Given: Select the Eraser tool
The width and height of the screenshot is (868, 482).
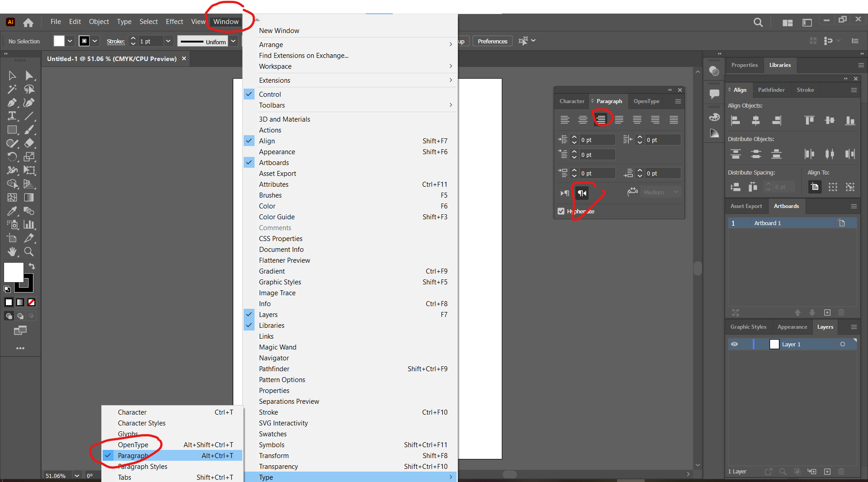Looking at the screenshot, I should click(x=29, y=143).
